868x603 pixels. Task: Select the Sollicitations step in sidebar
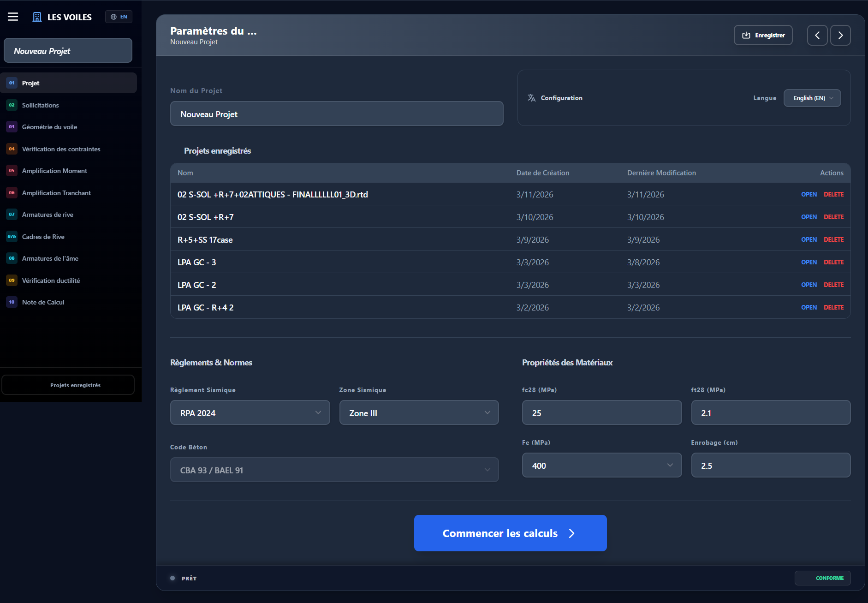(41, 105)
